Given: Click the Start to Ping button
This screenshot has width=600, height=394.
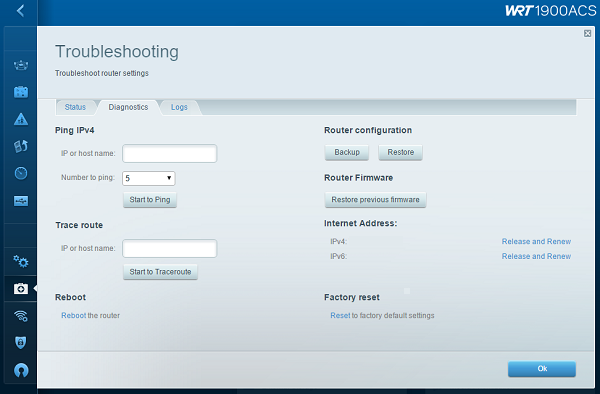Looking at the screenshot, I should (x=150, y=200).
